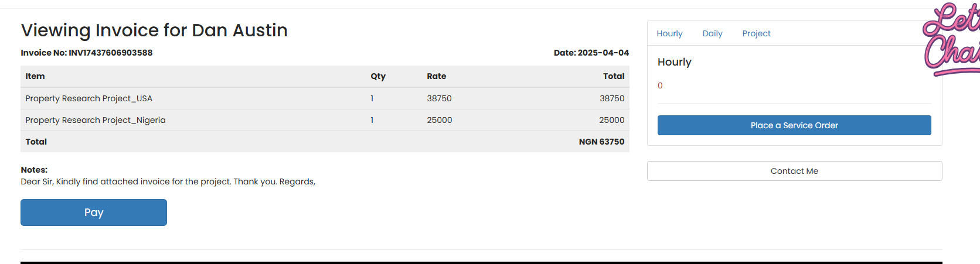
Task: Click Place a Service Order button
Action: [x=794, y=125]
